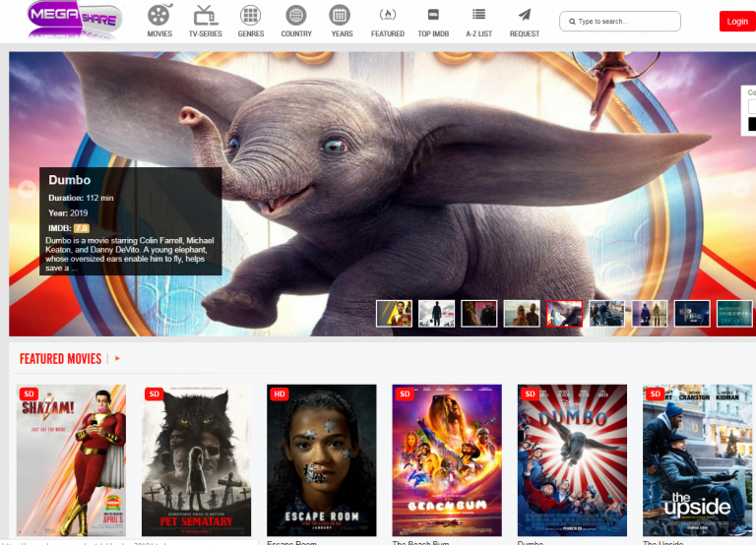Open the FEATURED MOVIES heading link

coord(60,358)
